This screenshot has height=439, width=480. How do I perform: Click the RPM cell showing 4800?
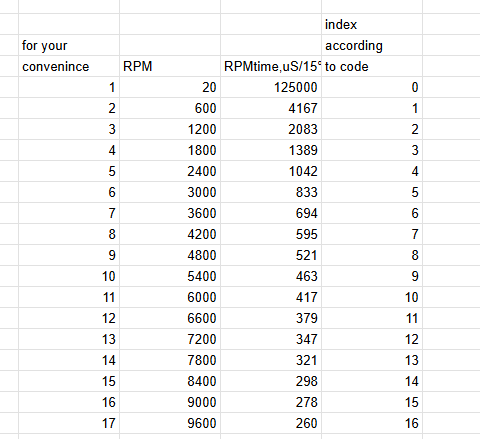pos(170,255)
